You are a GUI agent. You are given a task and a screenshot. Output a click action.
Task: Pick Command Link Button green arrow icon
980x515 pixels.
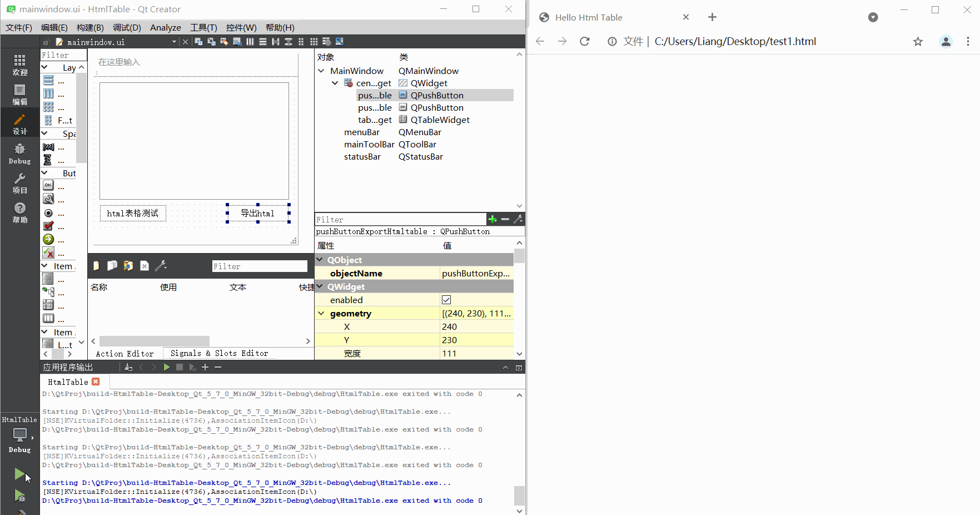coord(49,239)
